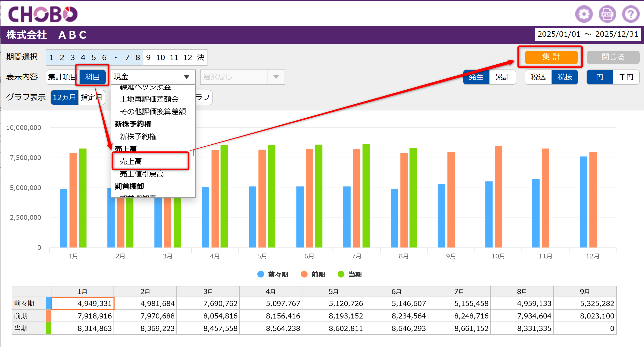Switch units to 千円
The height and width of the screenshot is (347, 644).
(626, 77)
